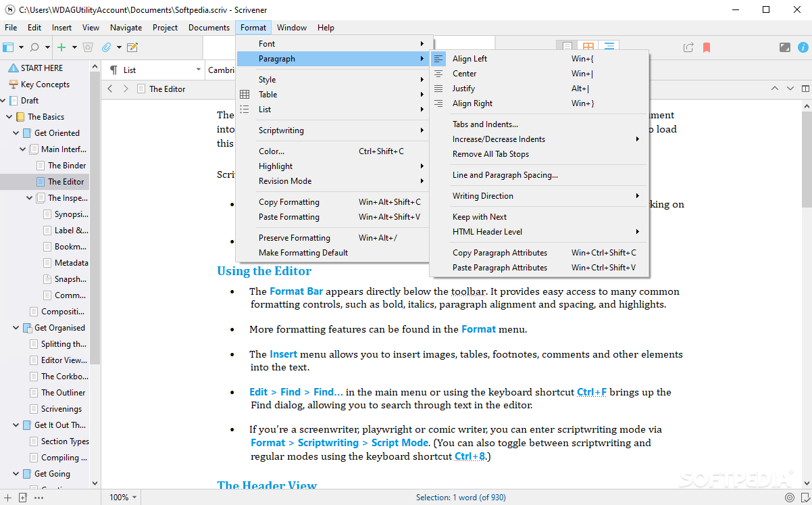
Task: Click the Quick Reference notepad-pencil icon
Action: point(132,47)
